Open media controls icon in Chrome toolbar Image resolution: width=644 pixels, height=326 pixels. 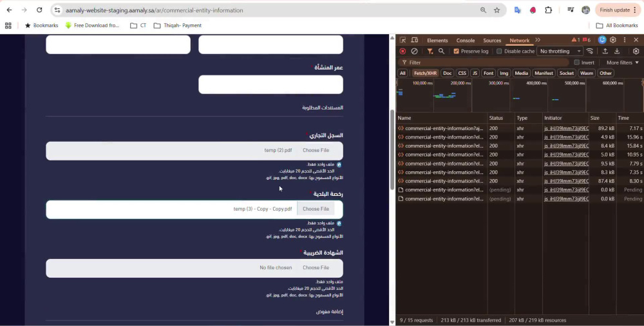571,10
